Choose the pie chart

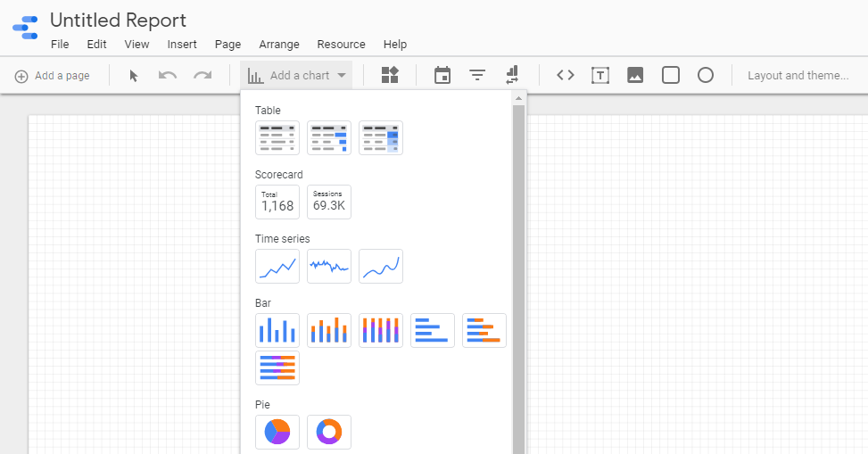click(277, 432)
